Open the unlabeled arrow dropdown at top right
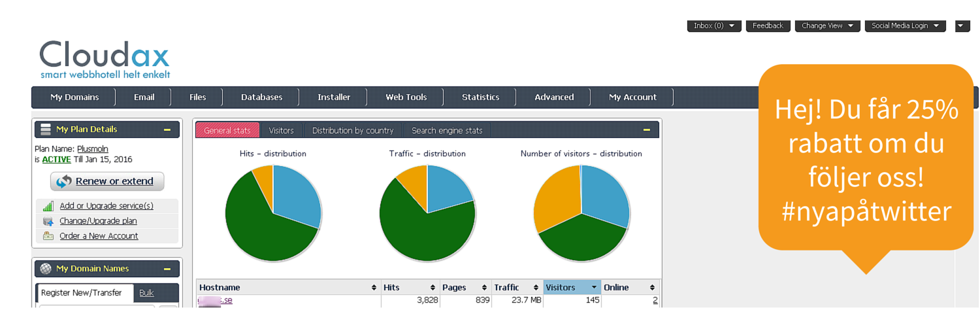980x327 pixels. pos(963,26)
